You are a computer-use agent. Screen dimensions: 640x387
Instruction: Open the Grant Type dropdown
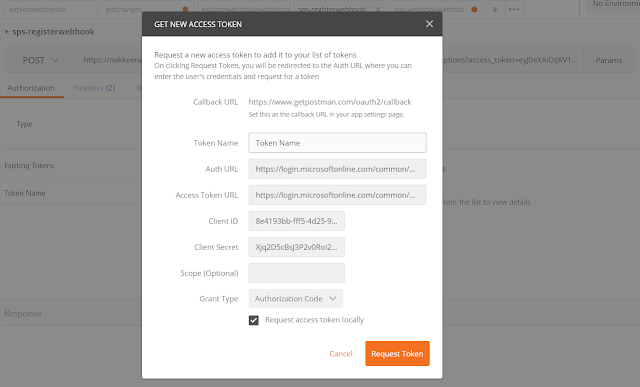[296, 299]
